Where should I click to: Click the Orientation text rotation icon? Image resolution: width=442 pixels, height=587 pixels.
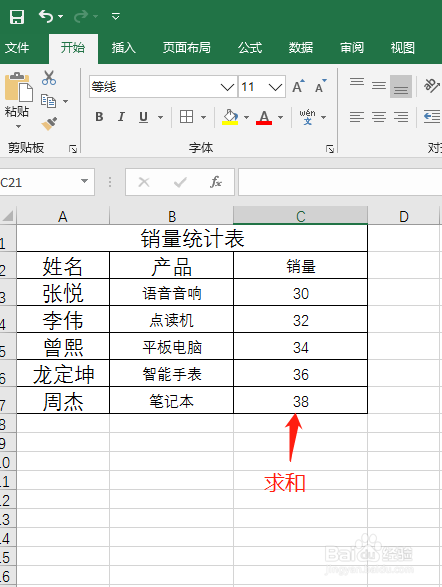click(432, 86)
